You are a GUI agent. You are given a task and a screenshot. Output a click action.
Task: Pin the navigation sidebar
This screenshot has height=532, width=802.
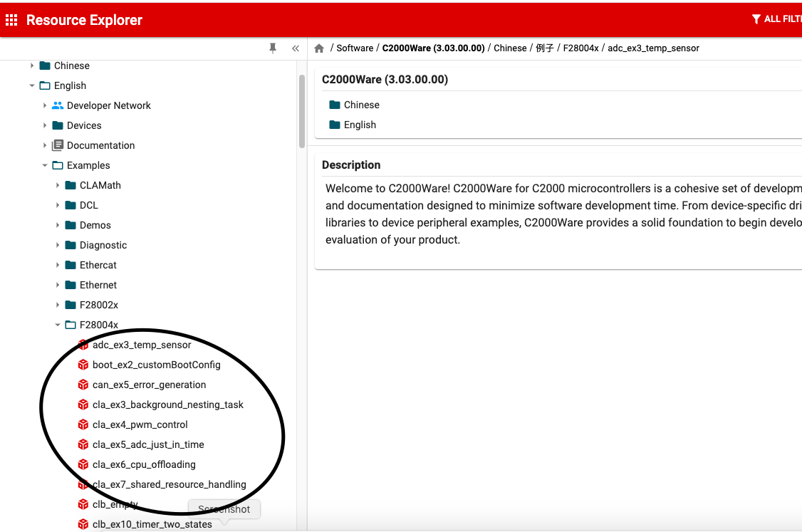[x=273, y=48]
